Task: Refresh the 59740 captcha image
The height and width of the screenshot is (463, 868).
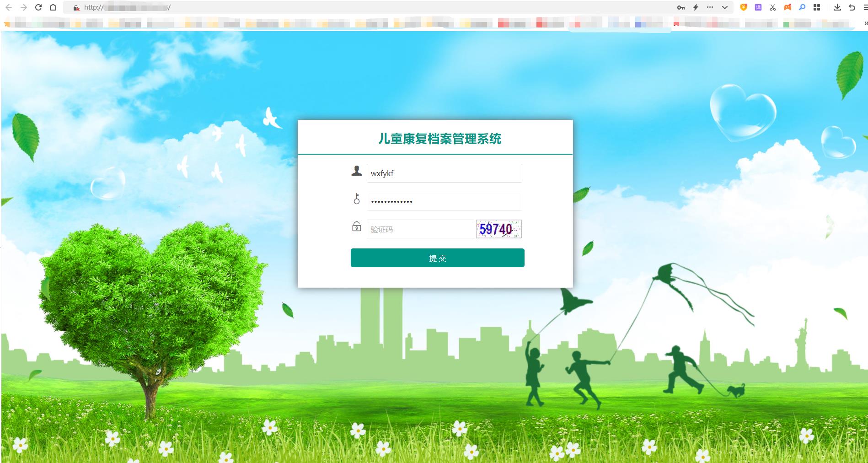Action: pyautogui.click(x=498, y=229)
